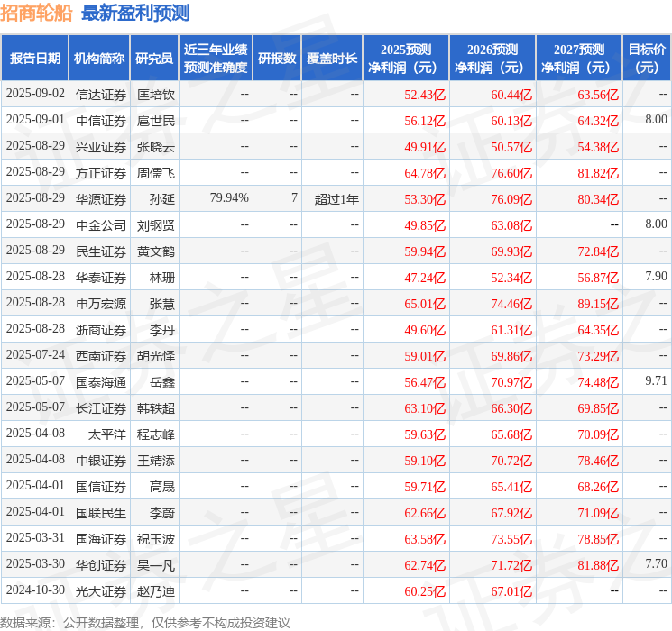Image resolution: width=672 pixels, height=631 pixels.
Task: Select the 报告日期 column header
Action: [x=34, y=59]
